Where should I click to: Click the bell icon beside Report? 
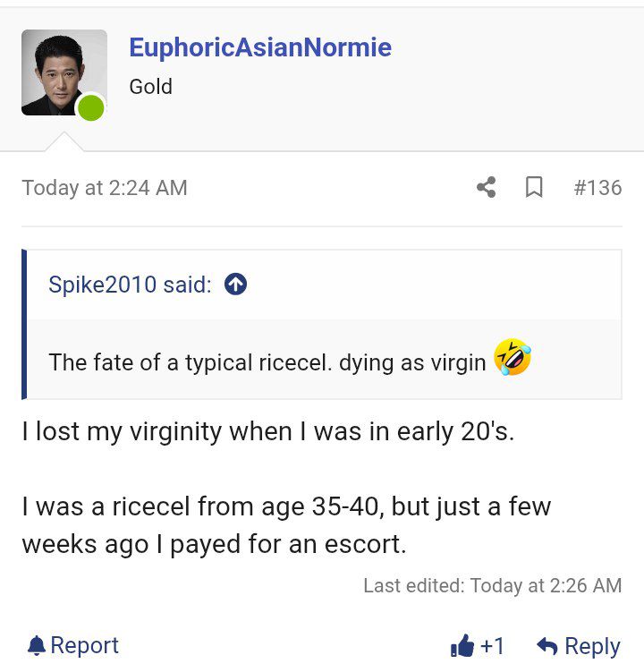pos(36,645)
